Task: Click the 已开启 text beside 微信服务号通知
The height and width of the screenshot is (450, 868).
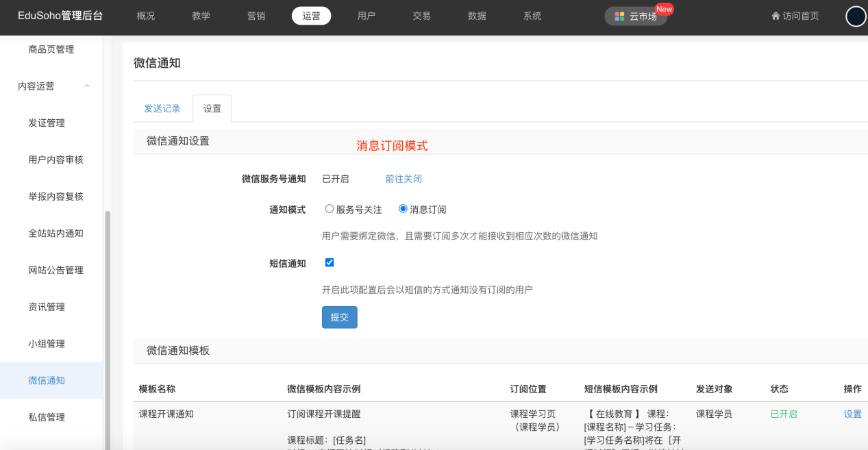Action: pos(336,179)
